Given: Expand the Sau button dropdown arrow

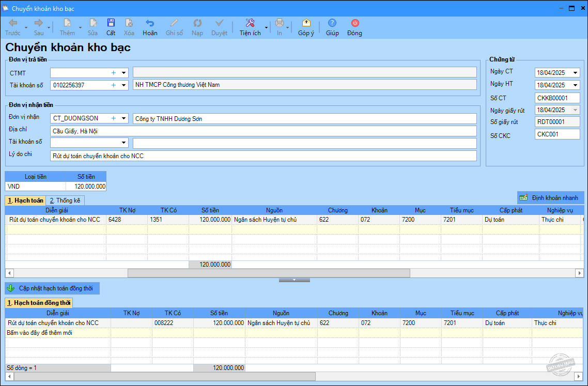Looking at the screenshot, I should point(49,28).
